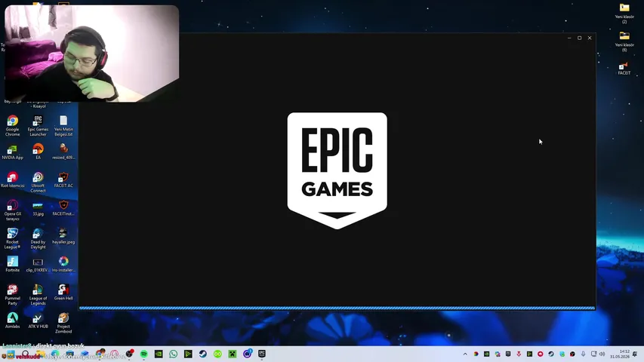Click NVIDIA icon in the taskbar

pyautogui.click(x=159, y=354)
